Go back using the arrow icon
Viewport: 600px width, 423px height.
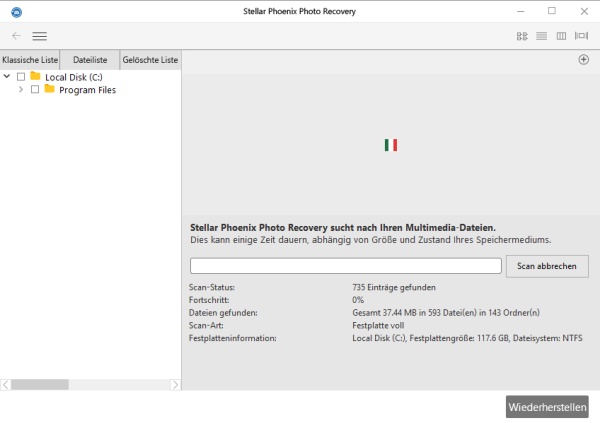[16, 36]
